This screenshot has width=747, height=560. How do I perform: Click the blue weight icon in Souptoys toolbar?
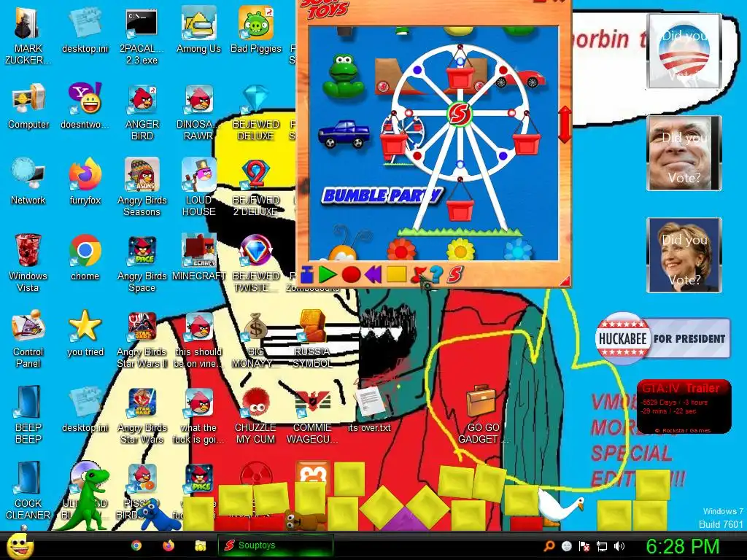307,275
